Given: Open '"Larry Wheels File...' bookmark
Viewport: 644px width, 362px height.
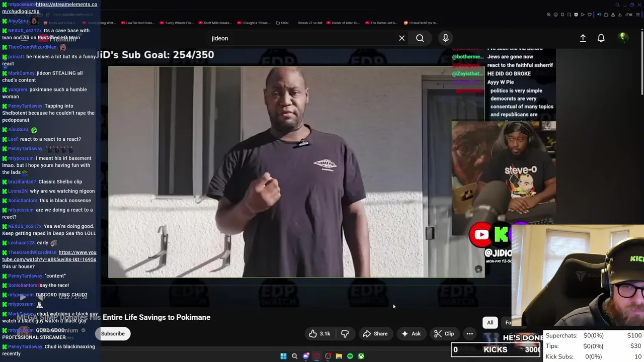Looking at the screenshot, I should click(177, 23).
